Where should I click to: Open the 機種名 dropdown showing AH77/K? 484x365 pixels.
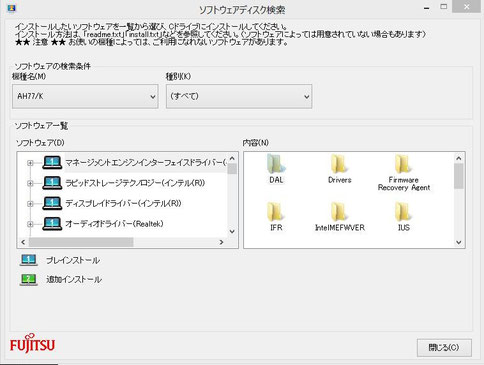(x=85, y=96)
